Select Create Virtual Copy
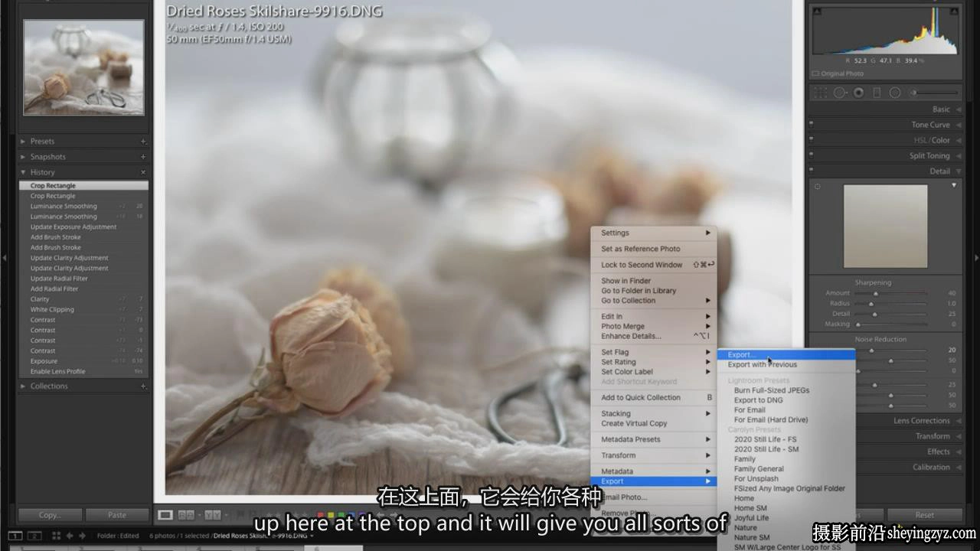The width and height of the screenshot is (980, 551). 655,423
